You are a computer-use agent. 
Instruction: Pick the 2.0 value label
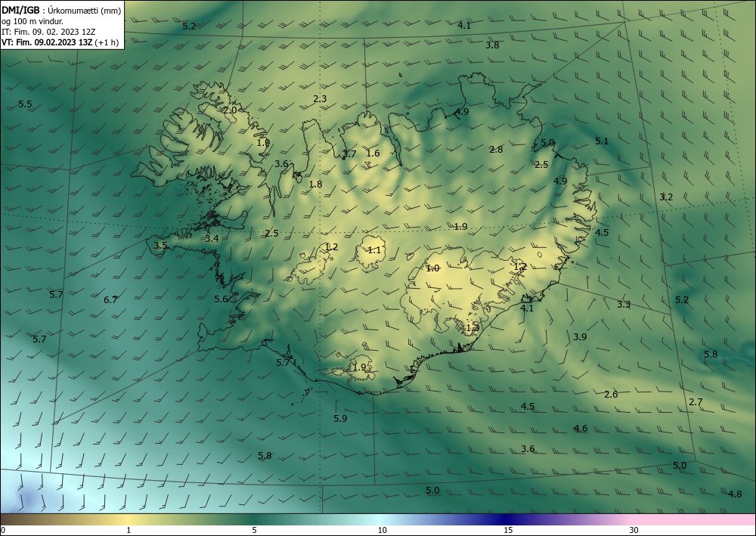pos(230,110)
